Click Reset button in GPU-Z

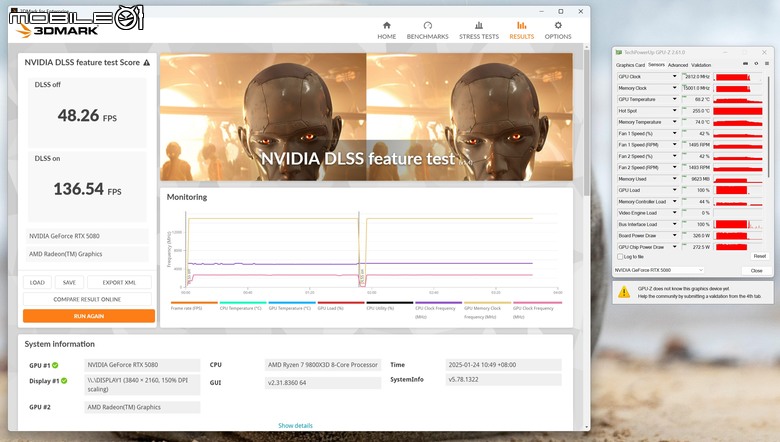pos(760,256)
